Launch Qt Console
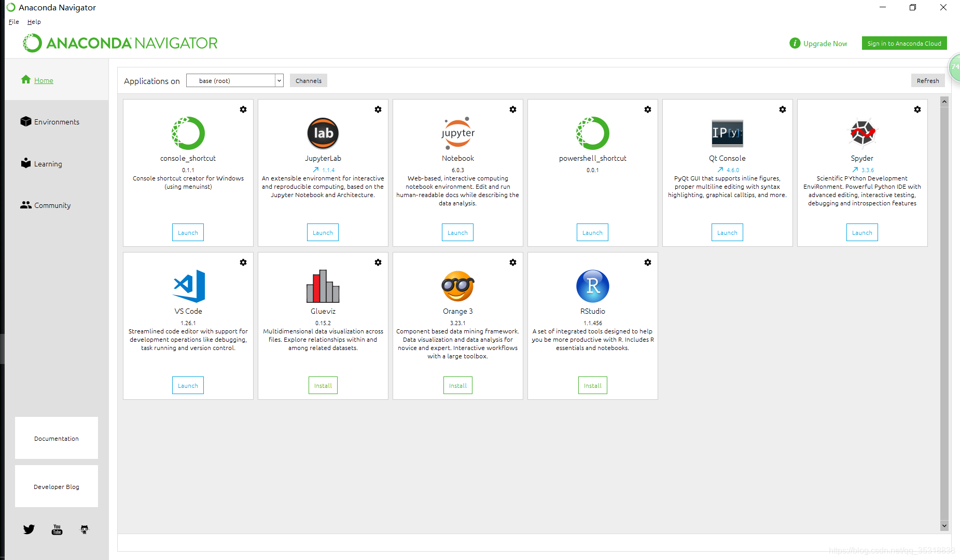The height and width of the screenshot is (560, 960). (727, 233)
